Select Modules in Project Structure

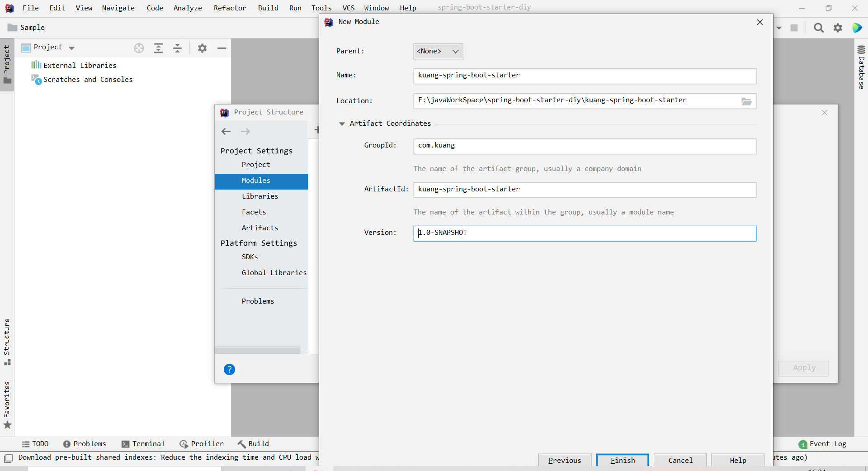pyautogui.click(x=261, y=181)
